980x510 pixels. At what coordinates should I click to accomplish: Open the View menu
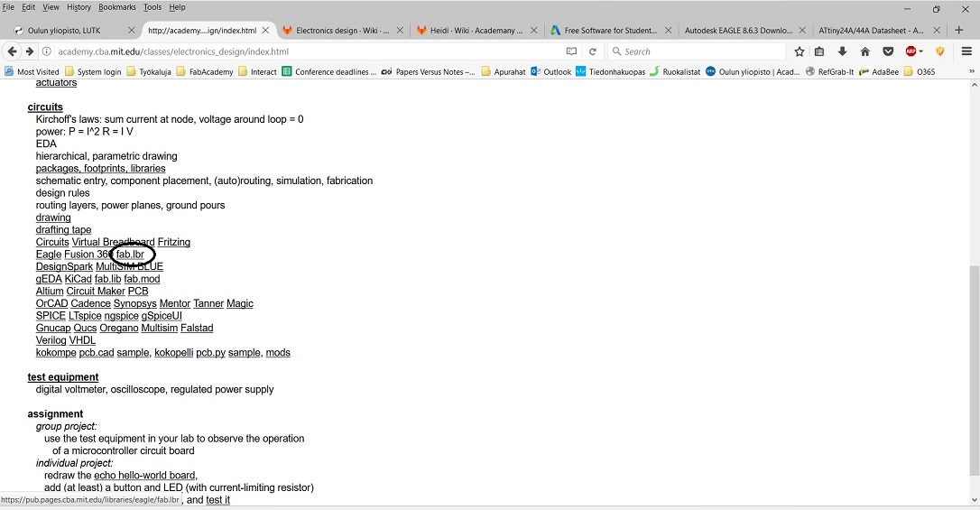pos(51,7)
